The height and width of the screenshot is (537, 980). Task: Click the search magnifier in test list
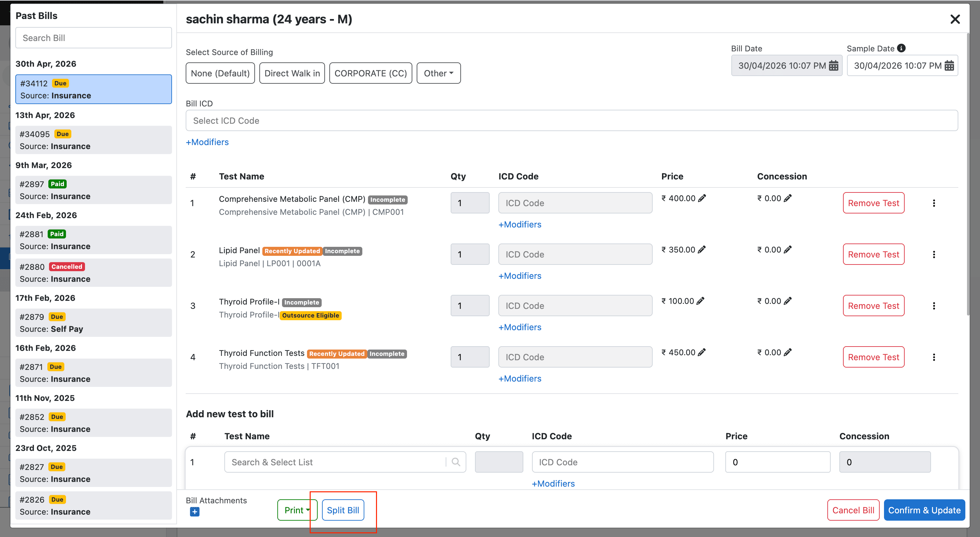pyautogui.click(x=455, y=462)
